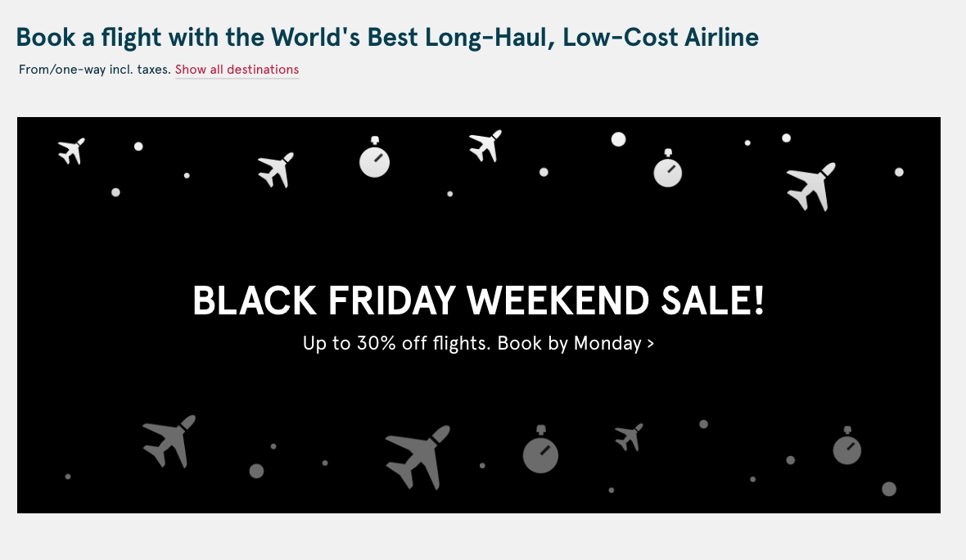Click white airplane just left of larger white stopwatch
The height and width of the screenshot is (560, 966).
click(275, 170)
